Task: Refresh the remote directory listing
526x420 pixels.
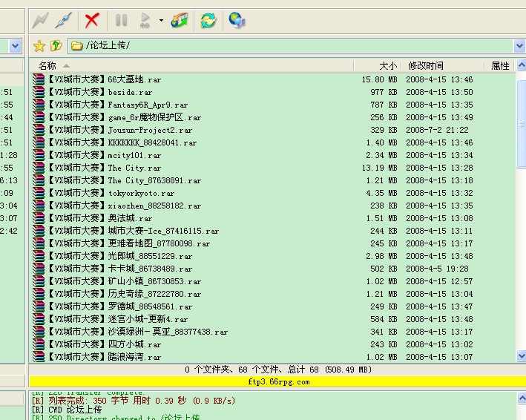Action: point(208,20)
